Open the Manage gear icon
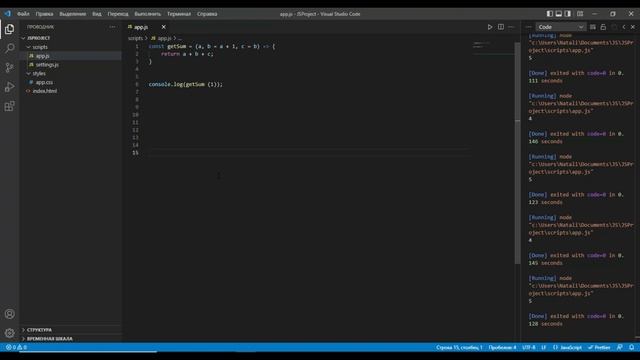 [x=9, y=333]
